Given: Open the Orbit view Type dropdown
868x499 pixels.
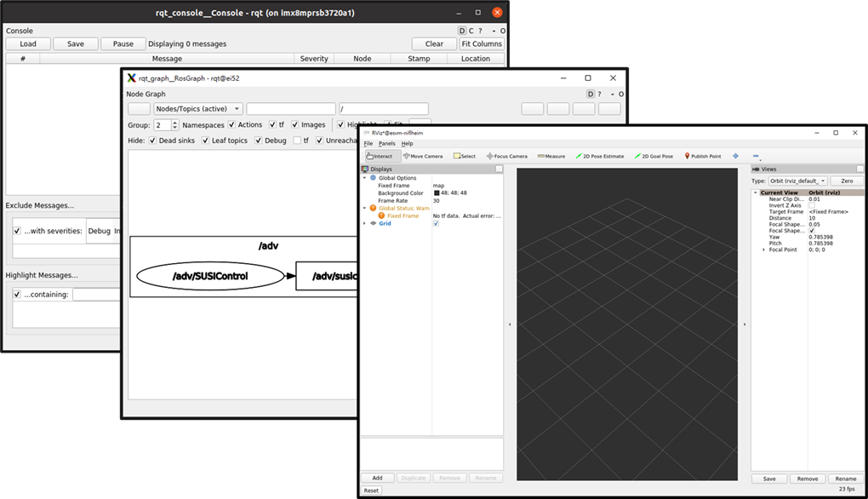Looking at the screenshot, I should pos(797,181).
